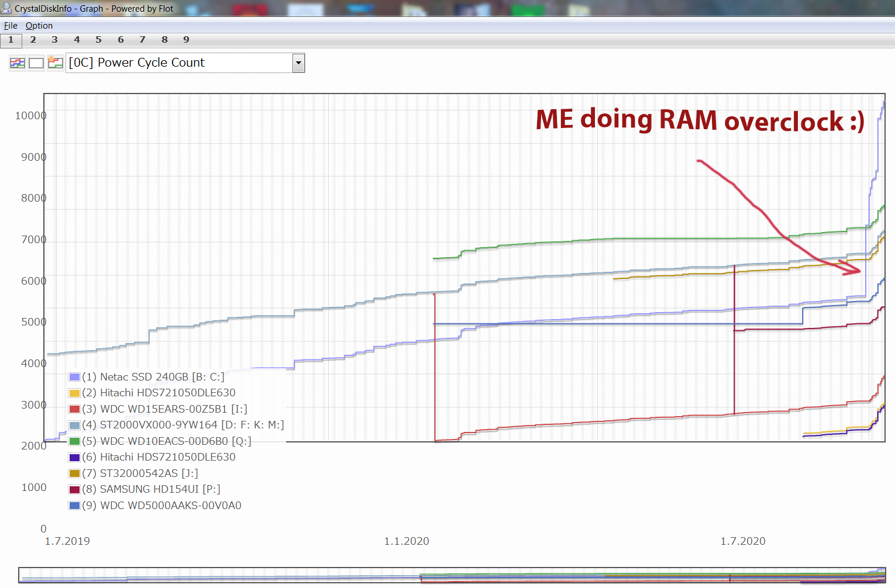895x588 pixels.
Task: Click legend text '(3) WDC WD15EARS-00Z5B1 [I:]'
Action: tap(165, 409)
